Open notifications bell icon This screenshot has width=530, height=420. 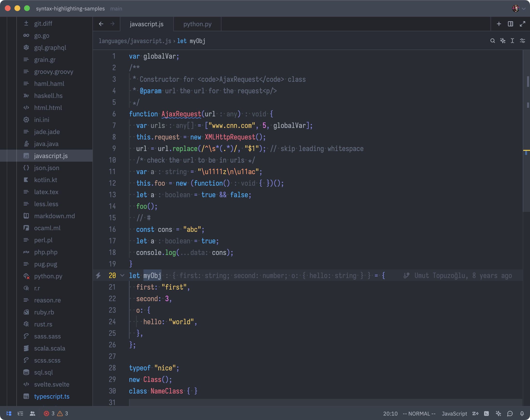coord(522,413)
